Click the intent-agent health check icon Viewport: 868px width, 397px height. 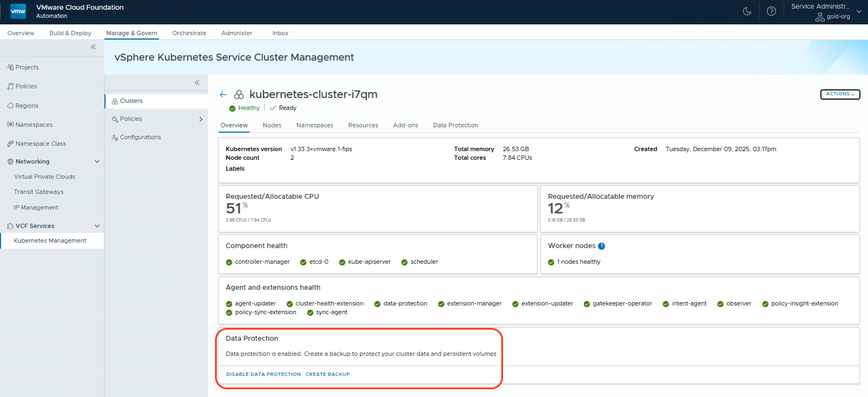[666, 304]
